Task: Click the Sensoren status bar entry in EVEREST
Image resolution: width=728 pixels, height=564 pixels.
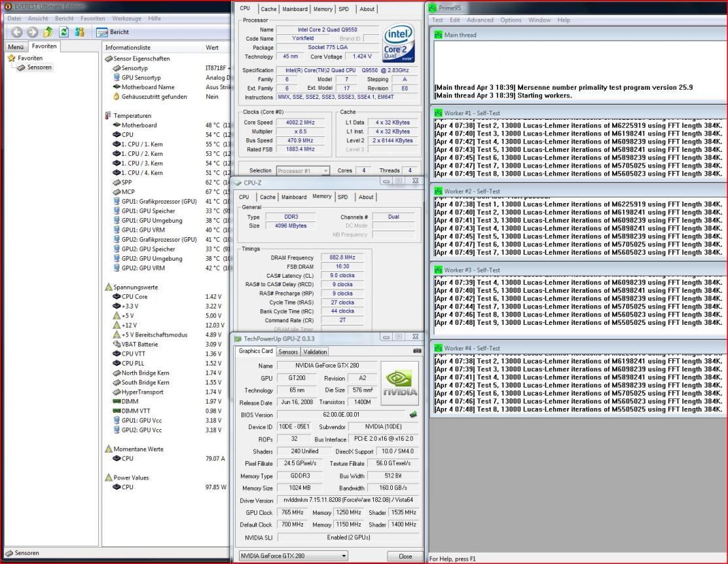Action: tap(22, 553)
